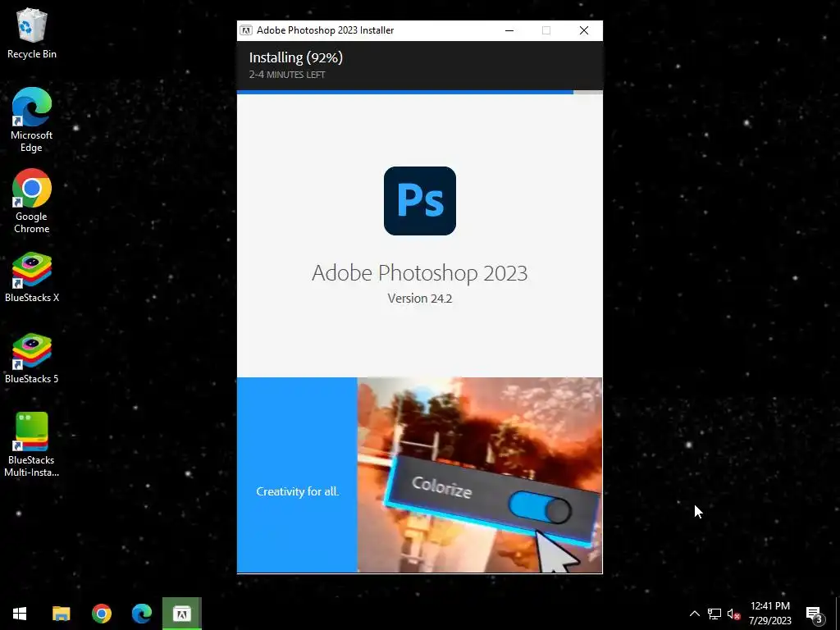Image resolution: width=840 pixels, height=630 pixels.
Task: Click the "Installing (92%)" status text
Action: pyautogui.click(x=295, y=58)
